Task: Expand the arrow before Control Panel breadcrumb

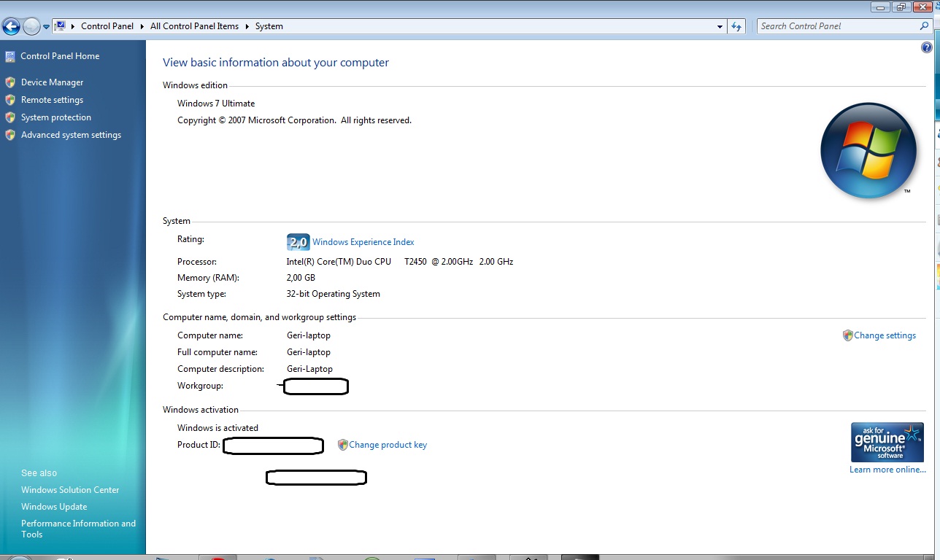Action: click(x=73, y=26)
